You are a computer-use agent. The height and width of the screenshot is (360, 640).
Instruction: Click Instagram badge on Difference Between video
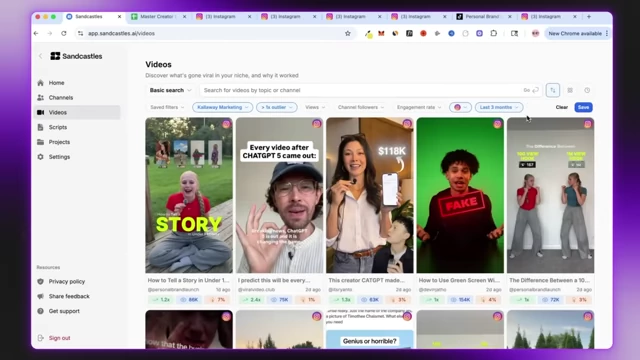(x=588, y=124)
